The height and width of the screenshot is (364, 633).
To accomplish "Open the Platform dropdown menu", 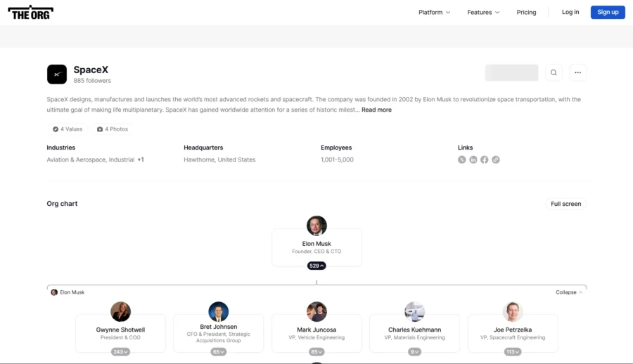I will [x=434, y=13].
